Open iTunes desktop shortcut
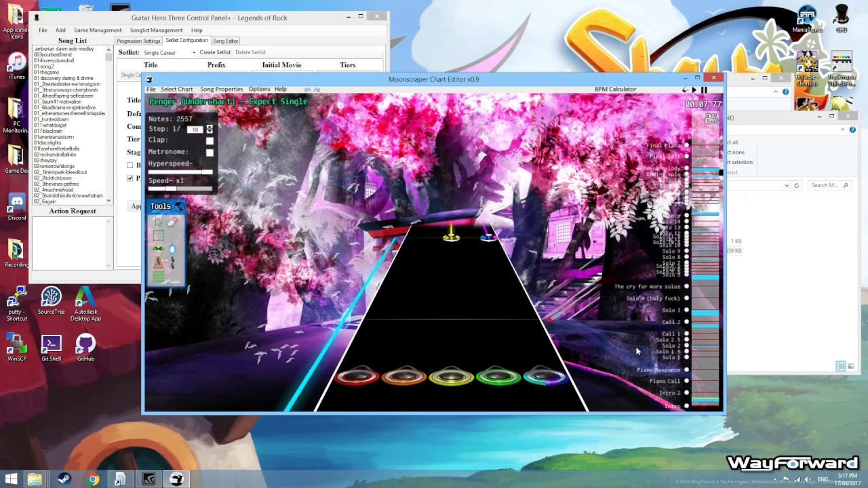This screenshot has height=488, width=868. point(16,66)
